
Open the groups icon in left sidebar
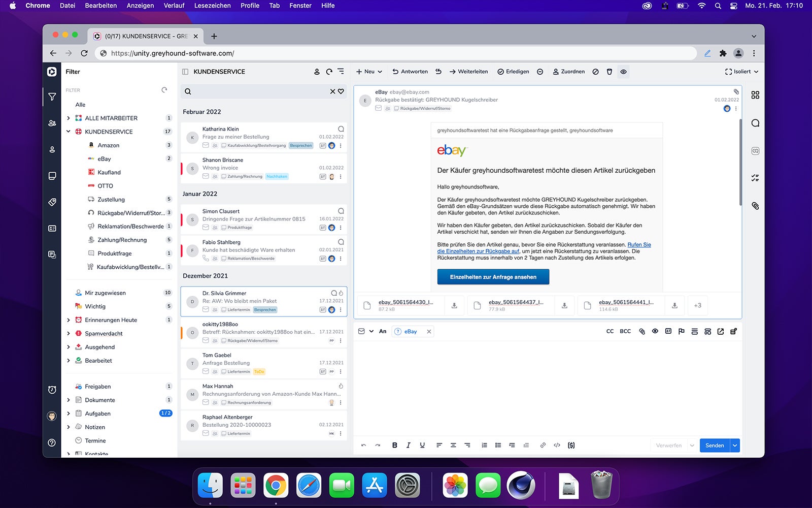click(x=52, y=123)
